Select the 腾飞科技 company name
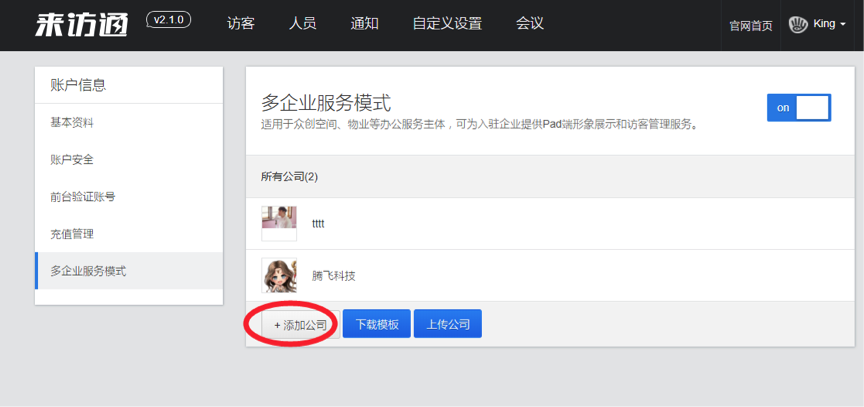This screenshot has height=407, width=864. point(333,276)
